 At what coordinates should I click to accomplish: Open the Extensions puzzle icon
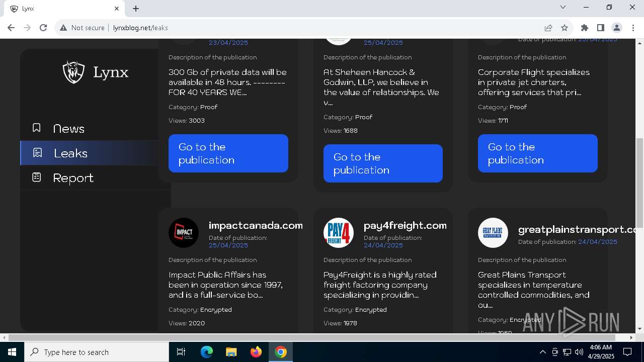tap(585, 28)
